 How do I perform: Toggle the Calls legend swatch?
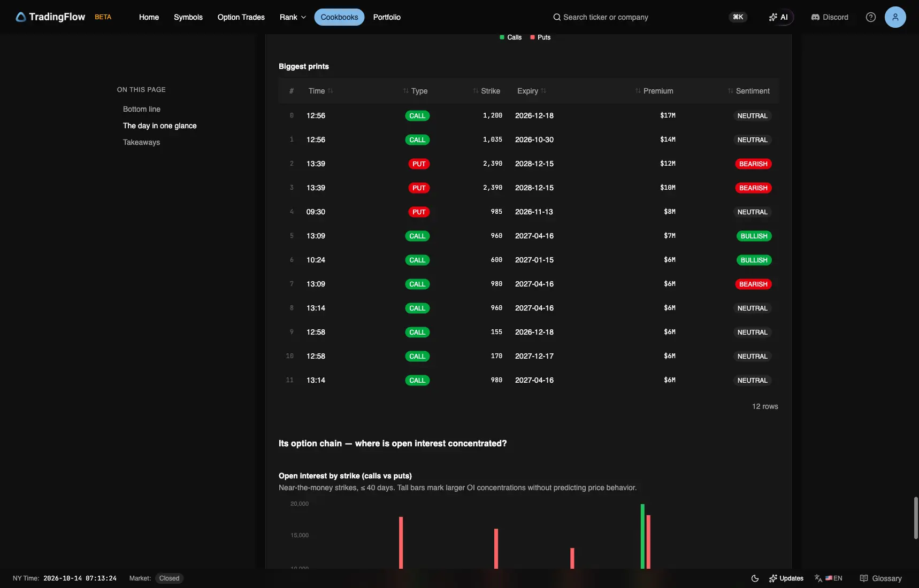(502, 37)
